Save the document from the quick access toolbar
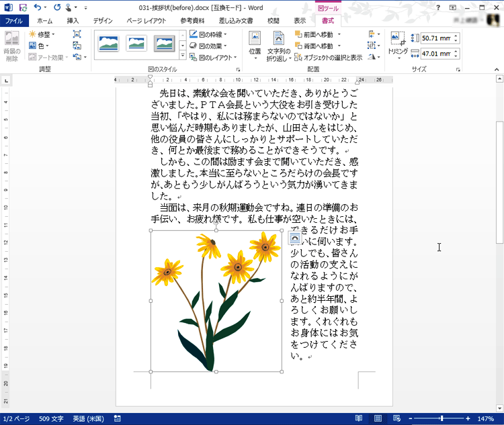The height and width of the screenshot is (425, 504). pyautogui.click(x=23, y=7)
